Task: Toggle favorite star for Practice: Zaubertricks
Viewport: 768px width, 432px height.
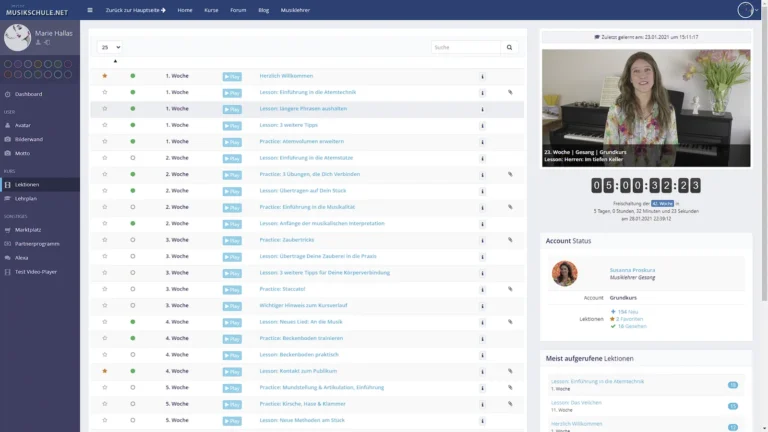Action: pos(105,240)
